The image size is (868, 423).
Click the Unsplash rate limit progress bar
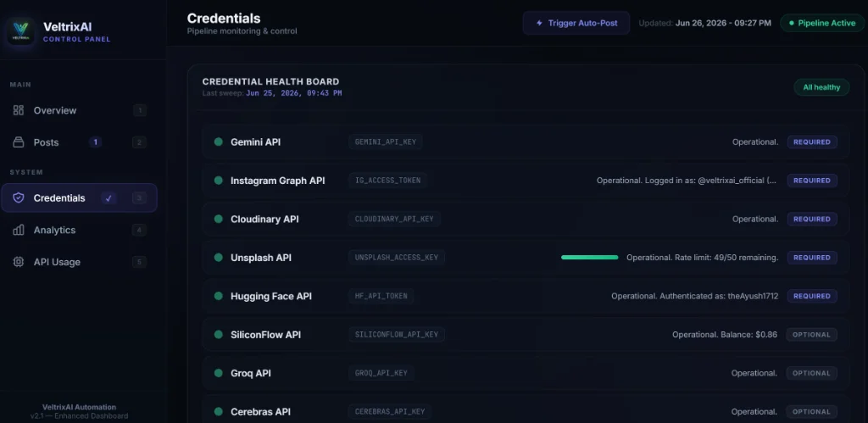(590, 258)
